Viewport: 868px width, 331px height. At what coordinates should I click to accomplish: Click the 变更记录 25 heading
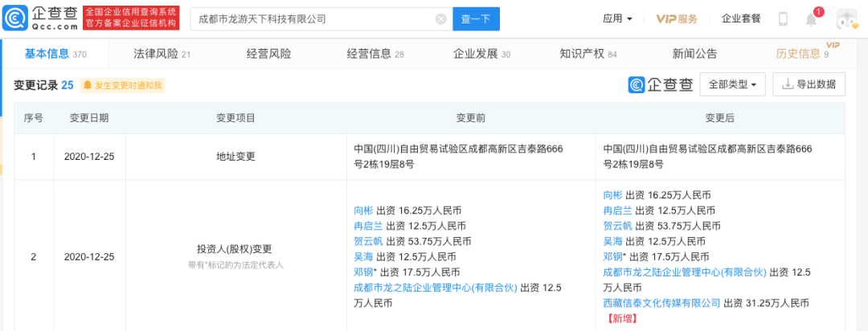click(x=43, y=85)
